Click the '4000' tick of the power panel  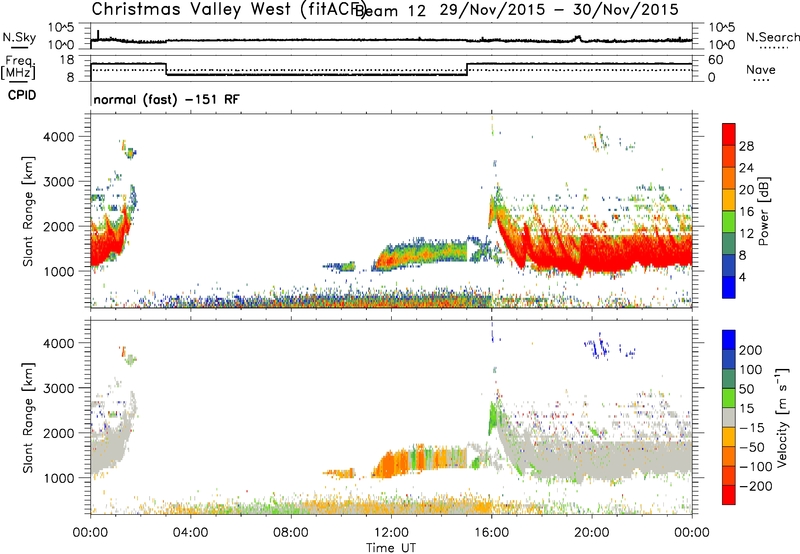click(58, 137)
